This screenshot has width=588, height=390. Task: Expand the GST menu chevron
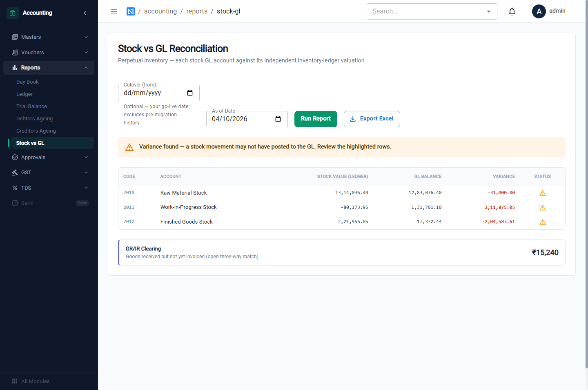pyautogui.click(x=86, y=173)
